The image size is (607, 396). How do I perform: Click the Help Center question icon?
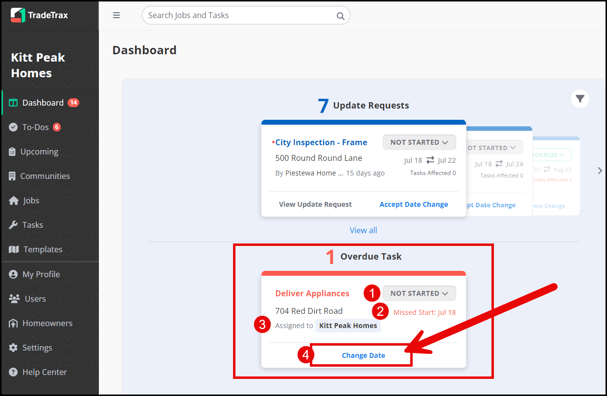(x=13, y=372)
